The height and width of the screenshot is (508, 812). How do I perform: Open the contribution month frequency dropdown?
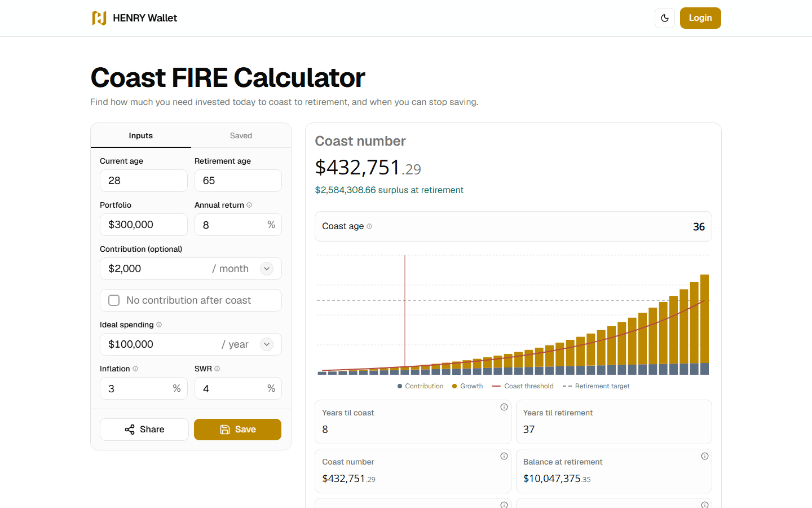click(x=267, y=269)
